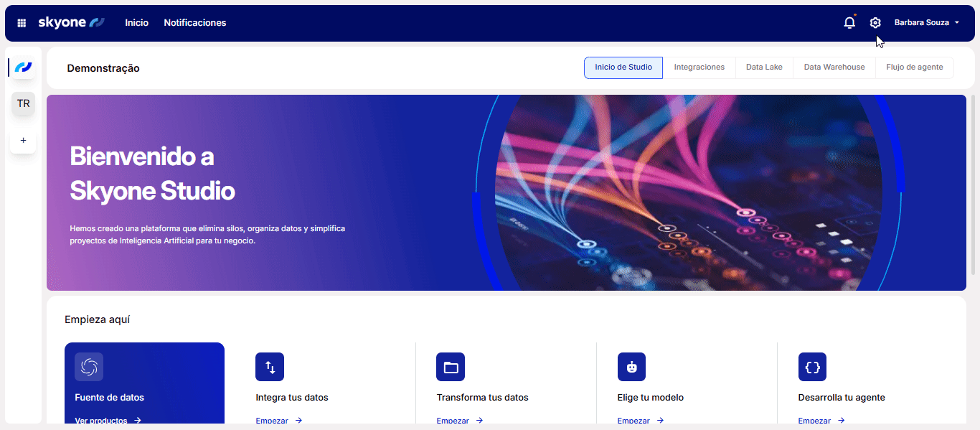This screenshot has height=430, width=980.
Task: Open the Inicio menu item
Action: tap(136, 23)
